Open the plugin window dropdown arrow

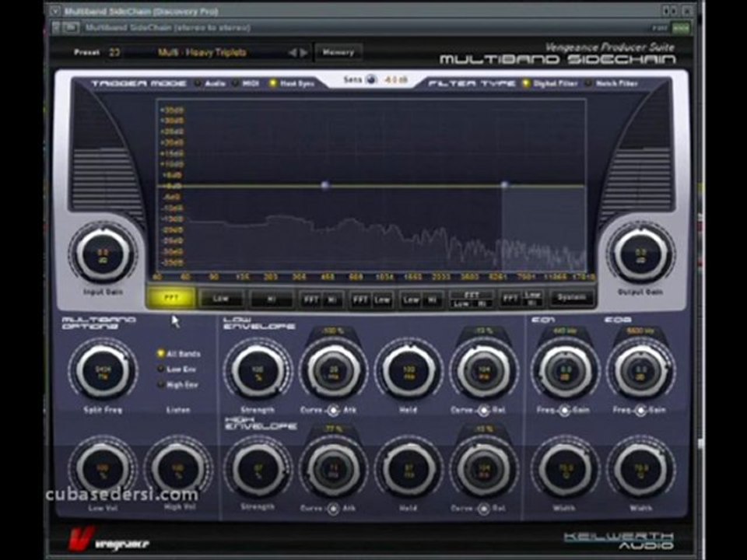[x=55, y=10]
